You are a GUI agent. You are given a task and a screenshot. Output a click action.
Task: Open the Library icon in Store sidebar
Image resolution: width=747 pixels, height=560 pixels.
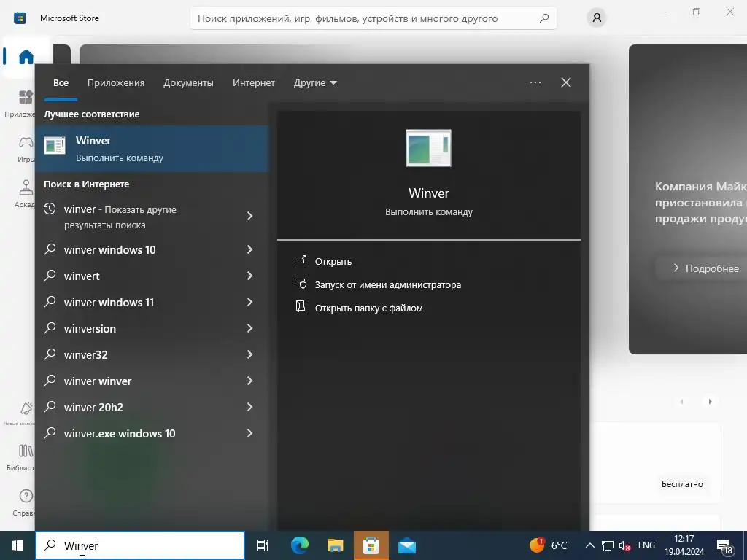tap(26, 451)
